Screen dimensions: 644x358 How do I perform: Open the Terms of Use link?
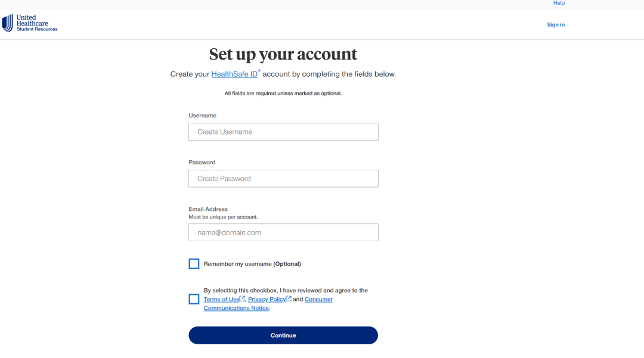221,300
